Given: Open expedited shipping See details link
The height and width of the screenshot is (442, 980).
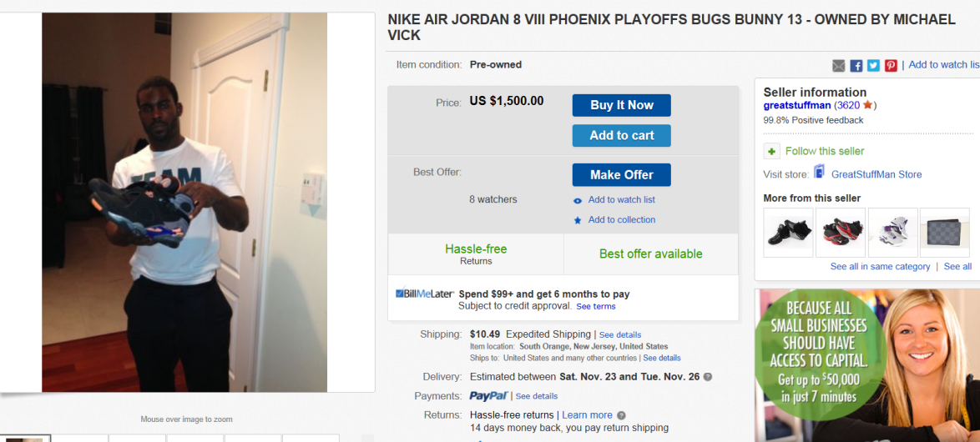Looking at the screenshot, I should click(x=620, y=335).
